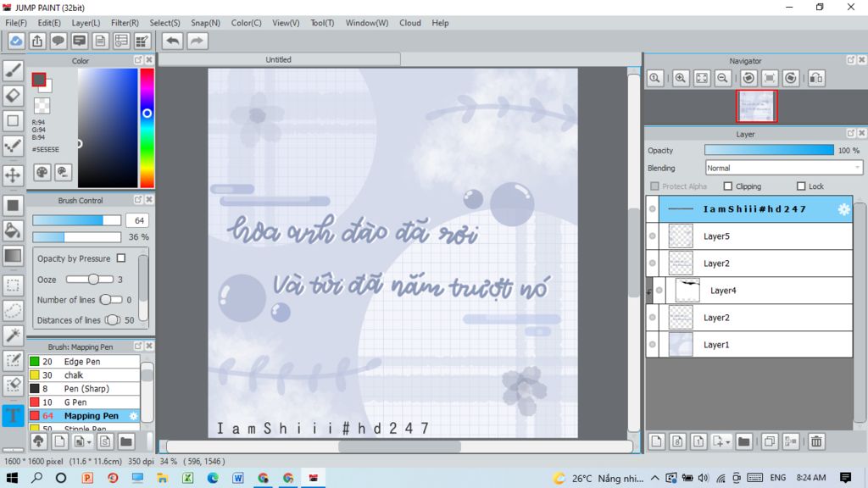The width and height of the screenshot is (868, 488).
Task: Select the Magic Wand tool
Action: pyautogui.click(x=13, y=335)
